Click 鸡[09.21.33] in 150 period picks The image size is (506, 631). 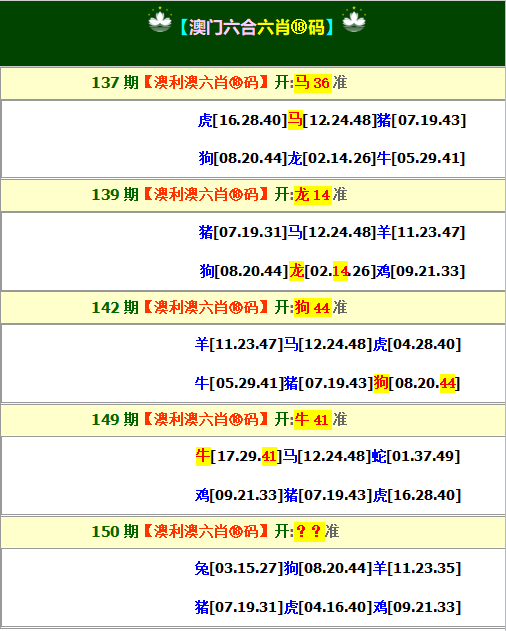[417, 607]
